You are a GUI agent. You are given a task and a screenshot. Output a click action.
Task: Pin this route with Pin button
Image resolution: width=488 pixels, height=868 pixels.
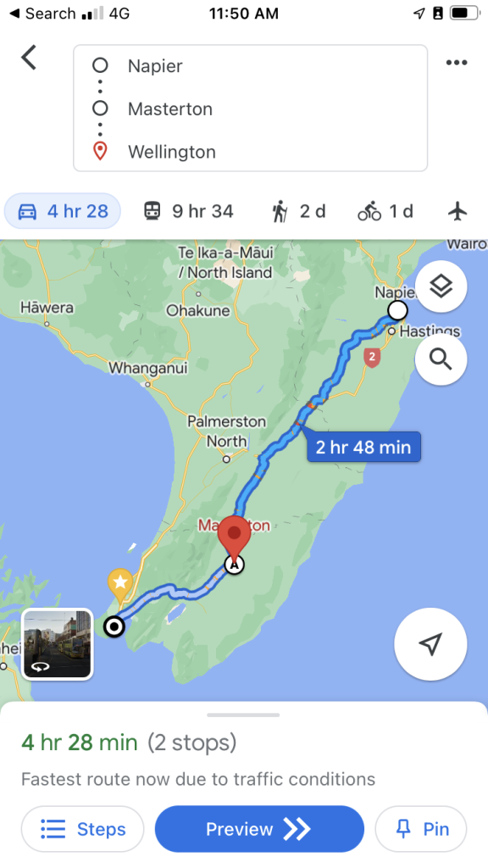point(421,829)
